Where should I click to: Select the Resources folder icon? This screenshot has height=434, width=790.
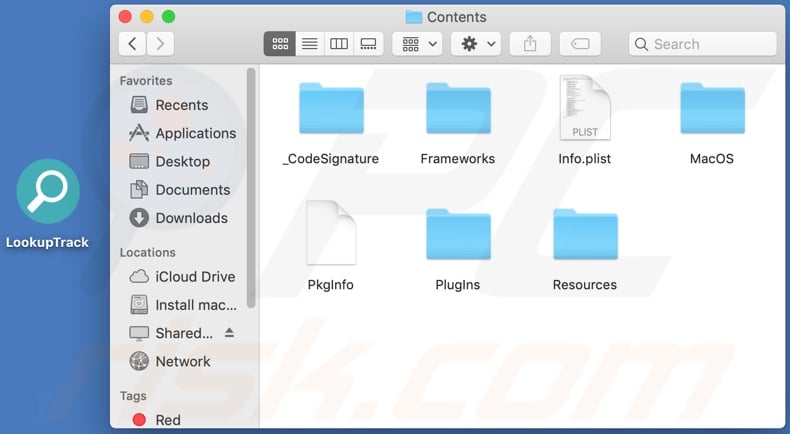585,234
